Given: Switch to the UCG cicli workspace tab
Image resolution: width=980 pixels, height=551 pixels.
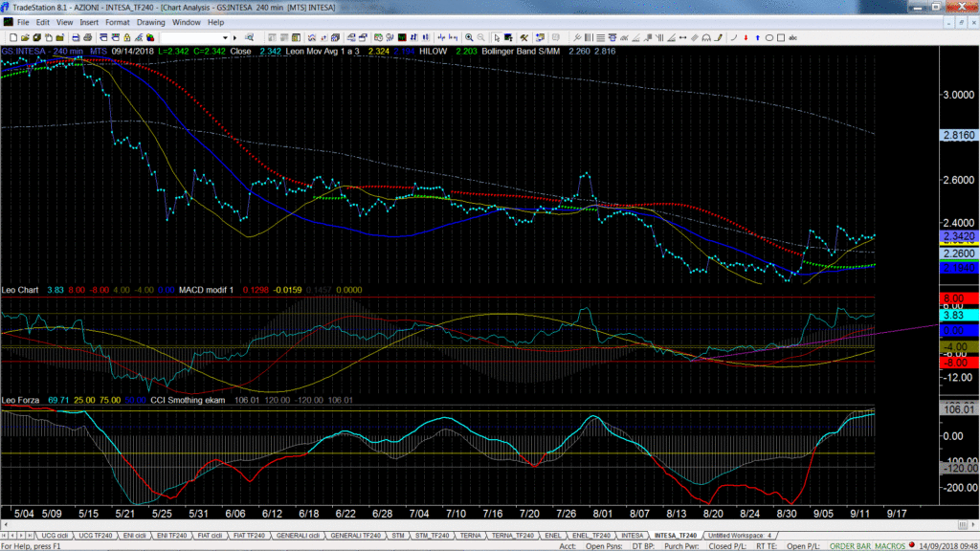Looking at the screenshot, I should [x=55, y=536].
